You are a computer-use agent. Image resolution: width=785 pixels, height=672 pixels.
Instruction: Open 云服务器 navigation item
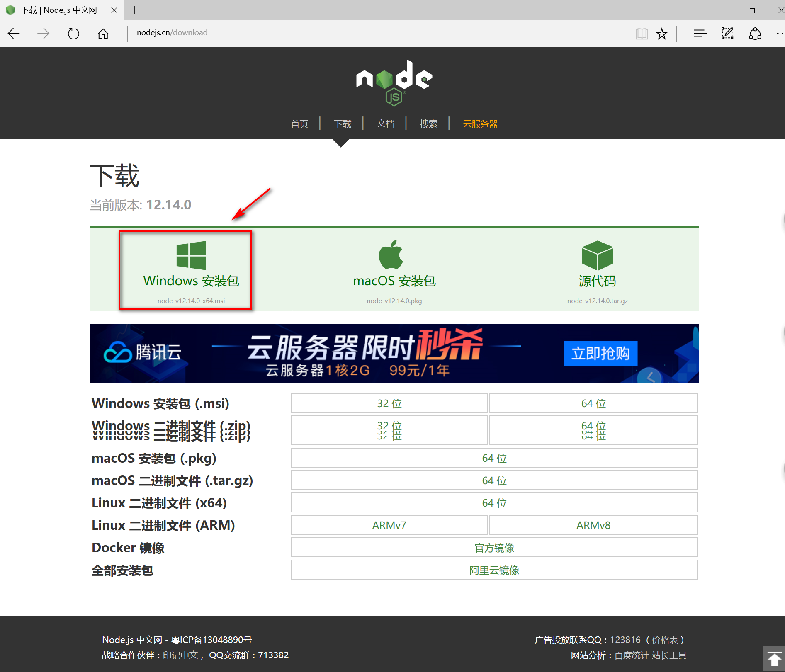(480, 124)
